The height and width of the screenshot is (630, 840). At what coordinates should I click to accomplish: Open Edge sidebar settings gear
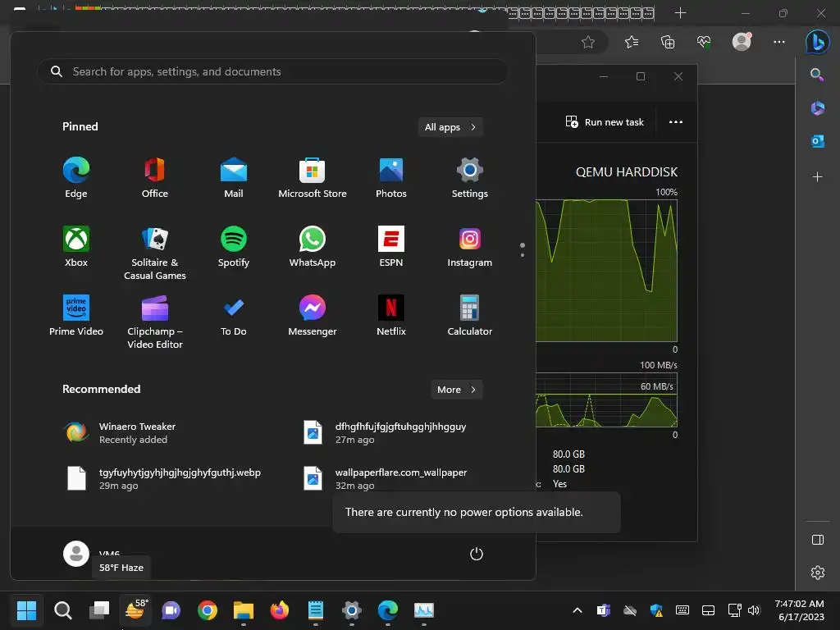click(818, 573)
